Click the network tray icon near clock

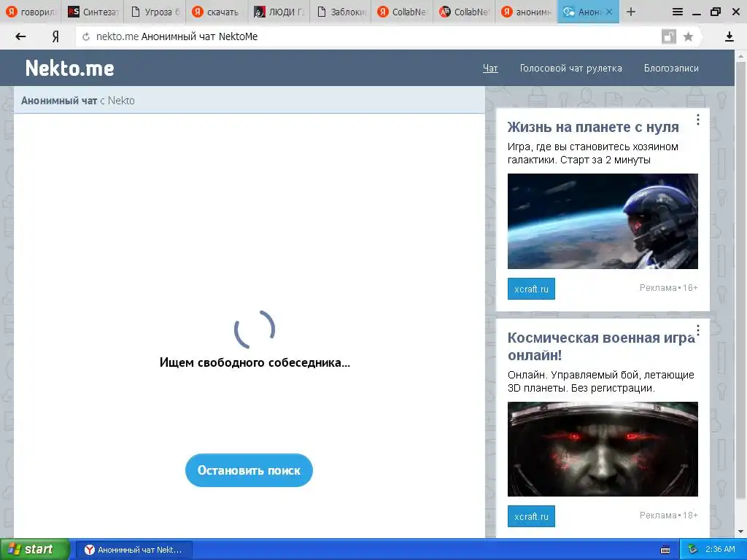point(693,550)
